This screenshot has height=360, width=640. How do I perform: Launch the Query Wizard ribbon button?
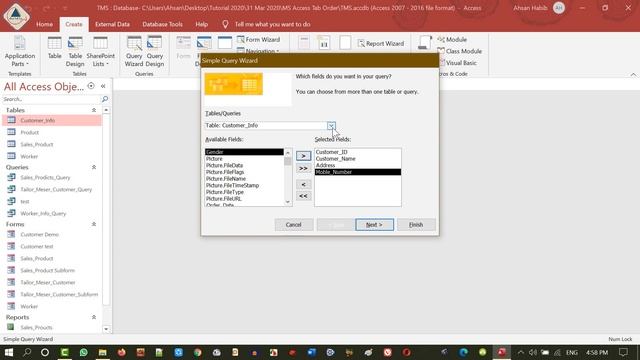134,51
